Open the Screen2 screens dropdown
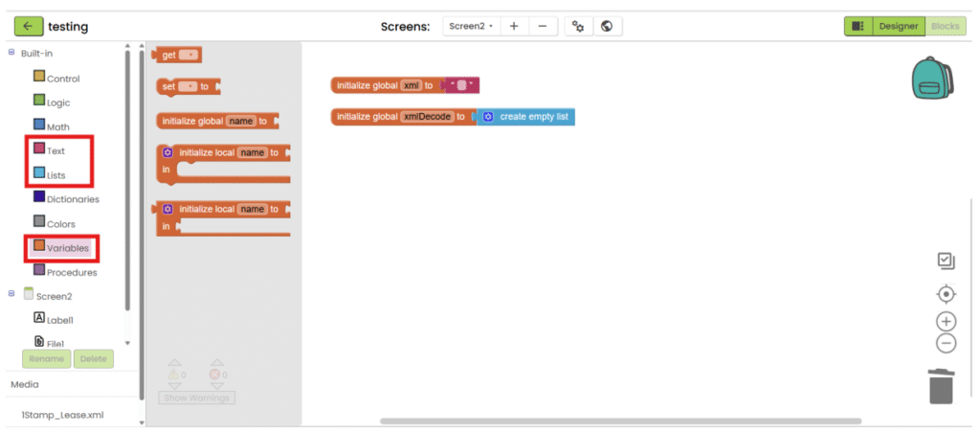This screenshot has height=432, width=980. click(470, 26)
